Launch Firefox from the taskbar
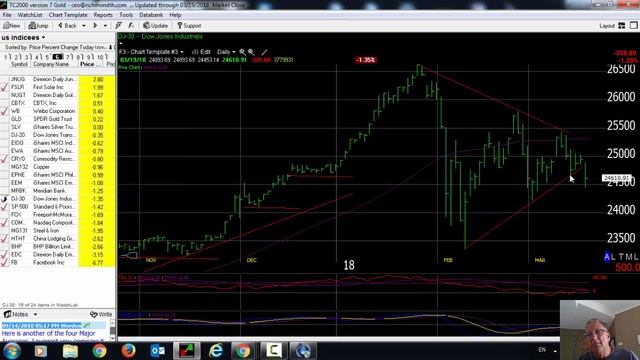This screenshot has width=640, height=360. 128,351
